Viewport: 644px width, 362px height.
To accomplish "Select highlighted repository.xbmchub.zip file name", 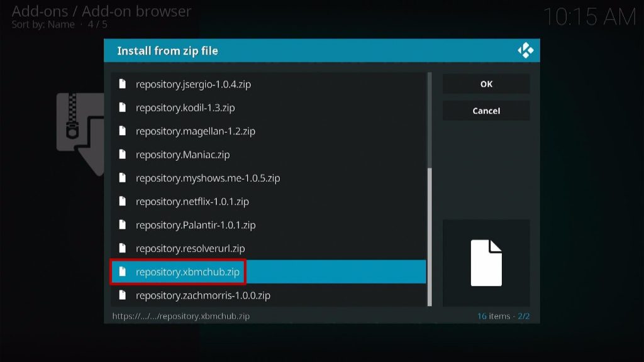I will pos(187,271).
